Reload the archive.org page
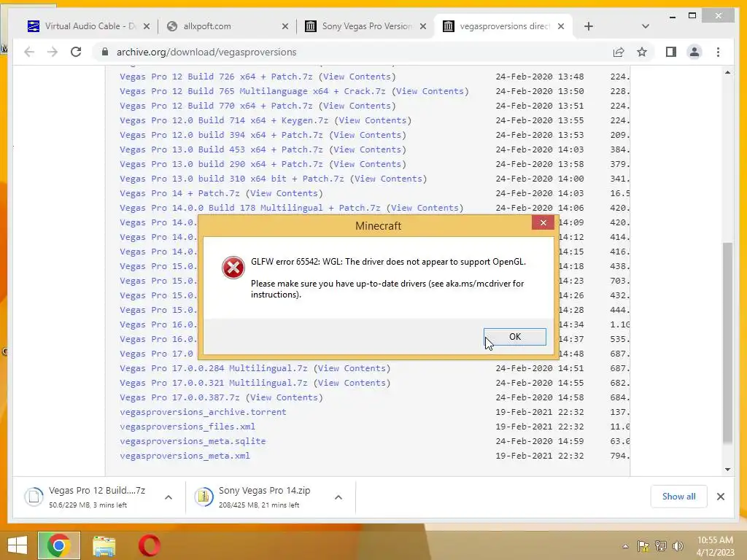Image resolution: width=747 pixels, height=560 pixels. [76, 52]
